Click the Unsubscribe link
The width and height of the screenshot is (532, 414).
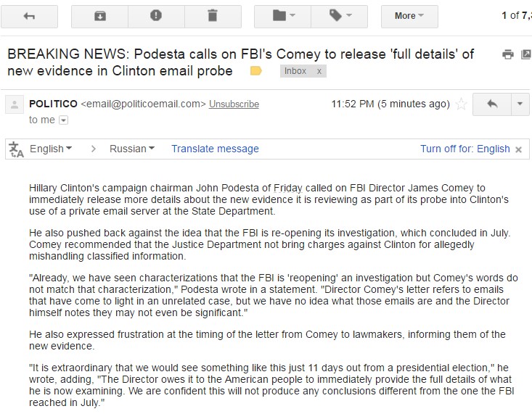coord(234,104)
